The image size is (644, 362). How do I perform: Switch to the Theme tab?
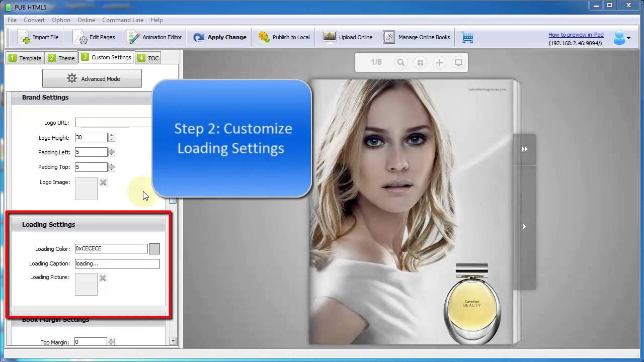(x=61, y=58)
